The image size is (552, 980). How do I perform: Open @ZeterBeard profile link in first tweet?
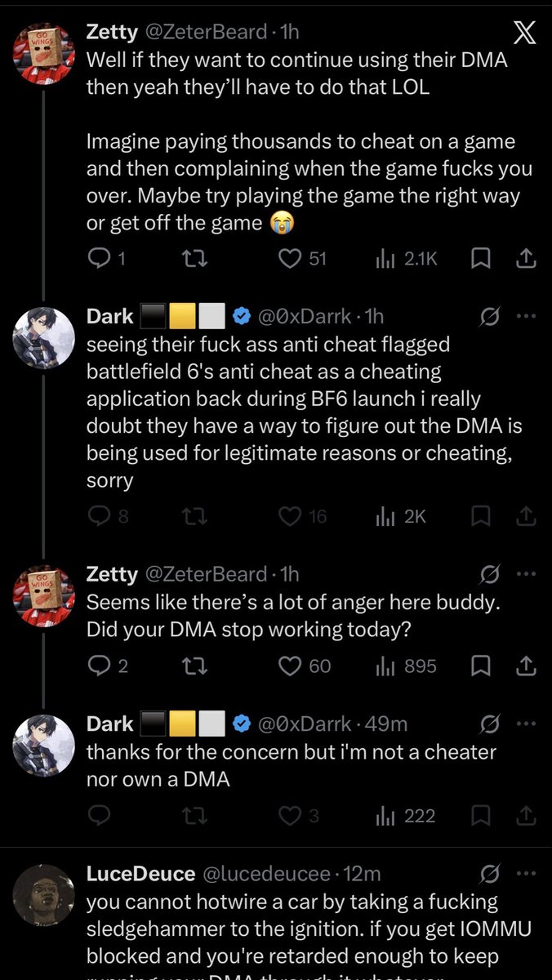pyautogui.click(x=206, y=33)
